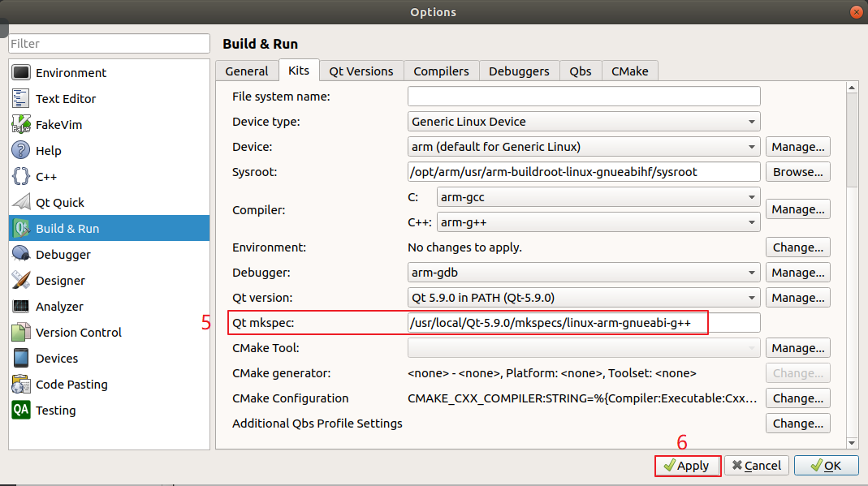This screenshot has height=486, width=868.
Task: Select the Version Control icon
Action: 21,333
